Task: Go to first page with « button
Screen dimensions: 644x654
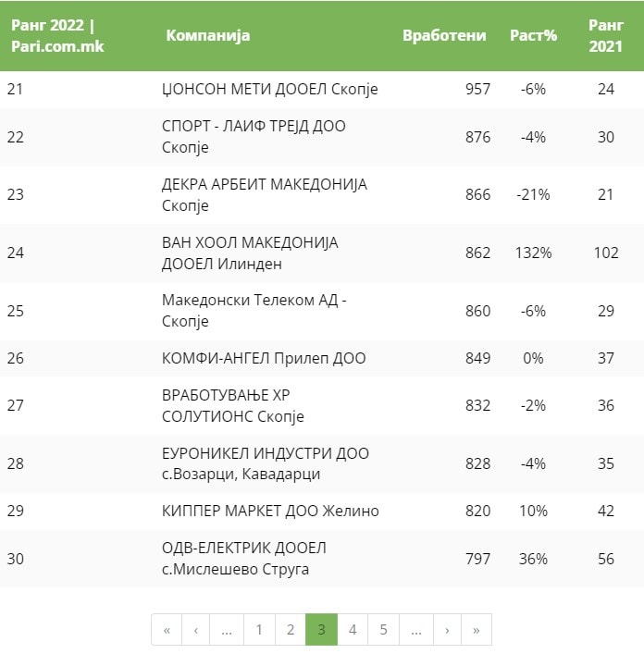Action: pyautogui.click(x=167, y=630)
